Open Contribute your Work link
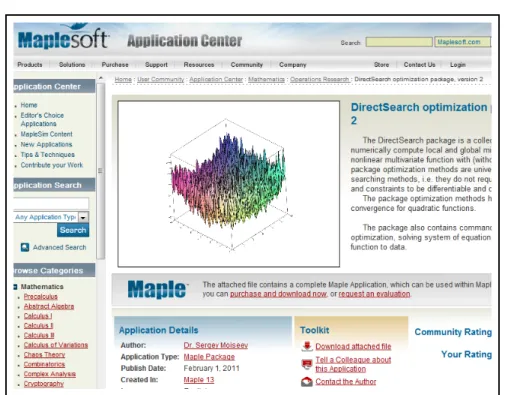This screenshot has height=395, width=511. pos(52,165)
